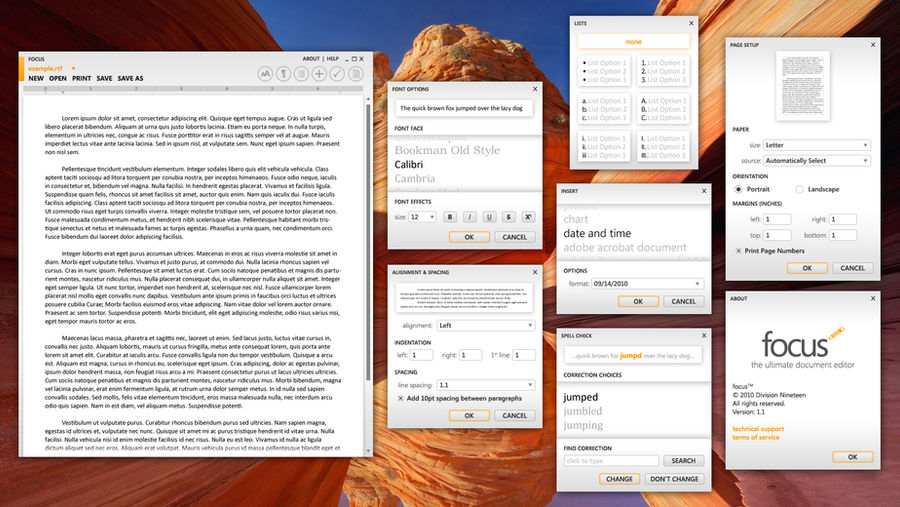Close the Lists panel
This screenshot has width=900, height=507.
691,24
